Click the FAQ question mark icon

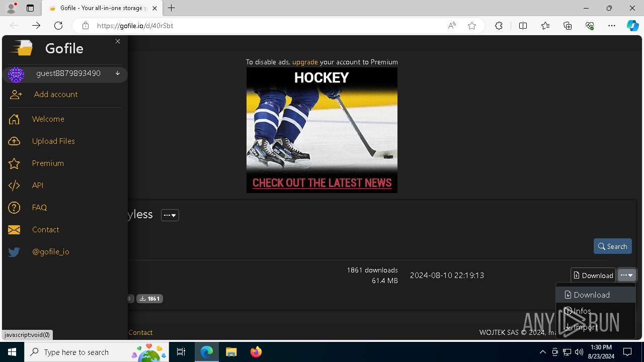coord(14,208)
